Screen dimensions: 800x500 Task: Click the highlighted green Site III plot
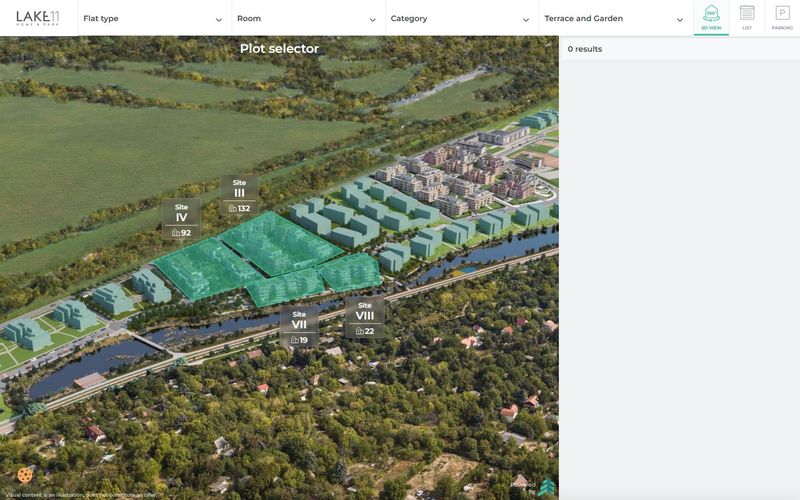[x=280, y=244]
